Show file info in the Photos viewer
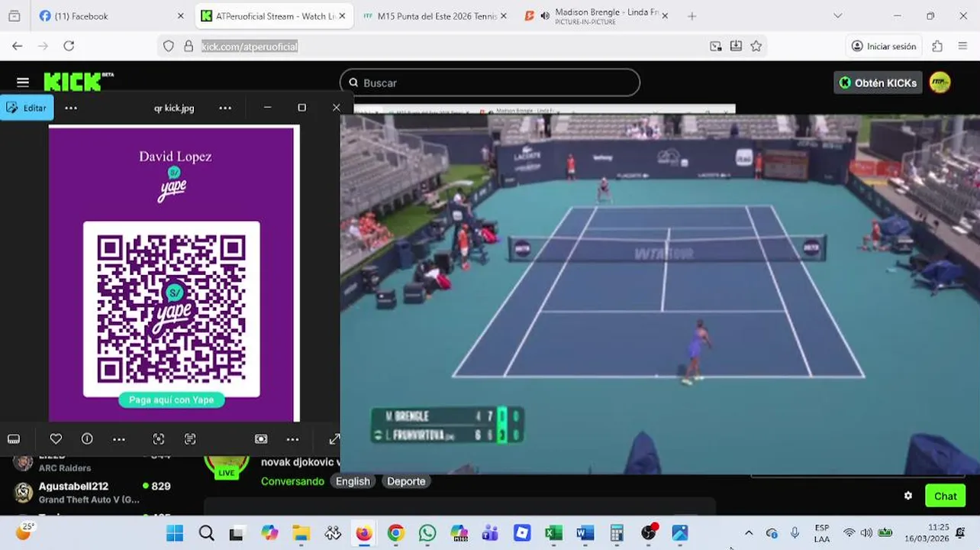 pyautogui.click(x=87, y=438)
